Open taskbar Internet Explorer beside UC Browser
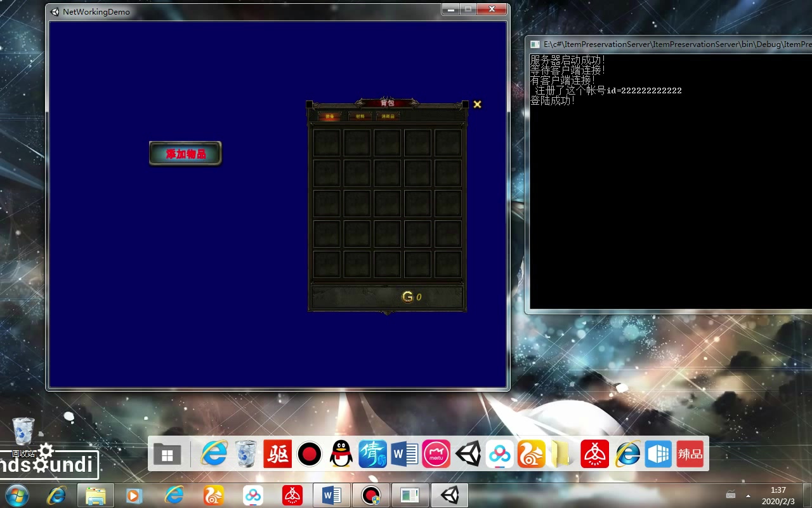 pyautogui.click(x=174, y=495)
